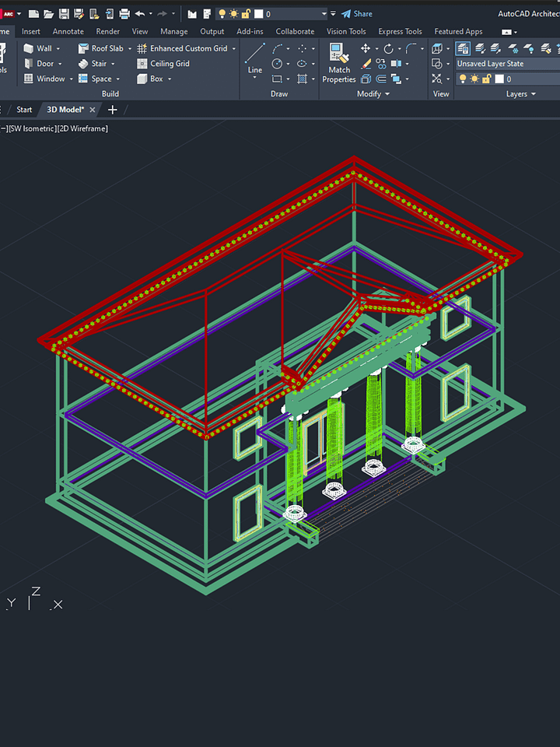Switch to the Annotate ribbon tab
This screenshot has width=560, height=747.
click(x=68, y=32)
